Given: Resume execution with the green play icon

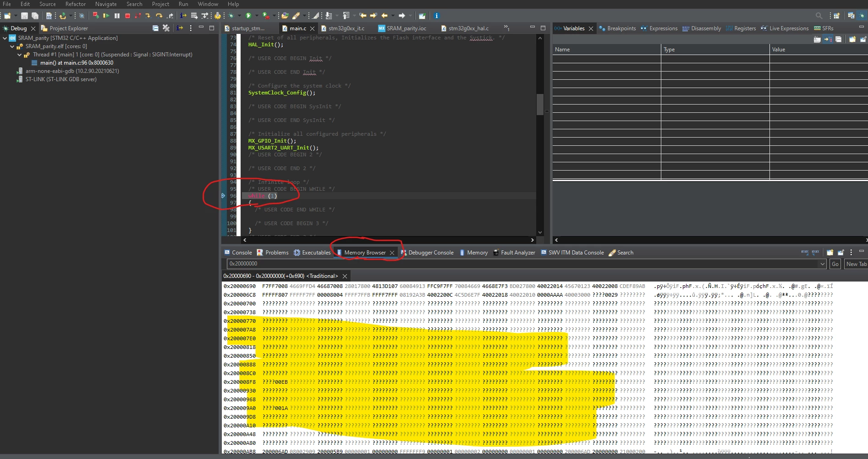Looking at the screenshot, I should pos(106,16).
